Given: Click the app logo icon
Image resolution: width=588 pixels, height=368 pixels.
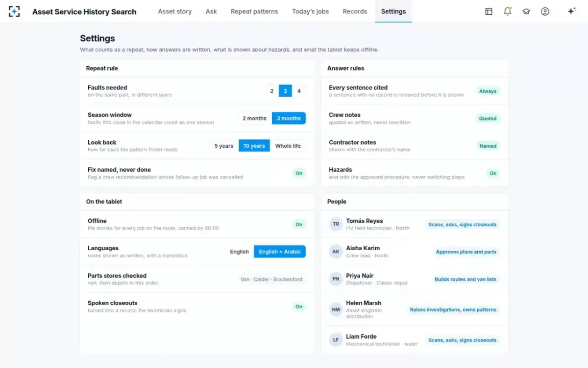Looking at the screenshot, I should click(x=15, y=11).
